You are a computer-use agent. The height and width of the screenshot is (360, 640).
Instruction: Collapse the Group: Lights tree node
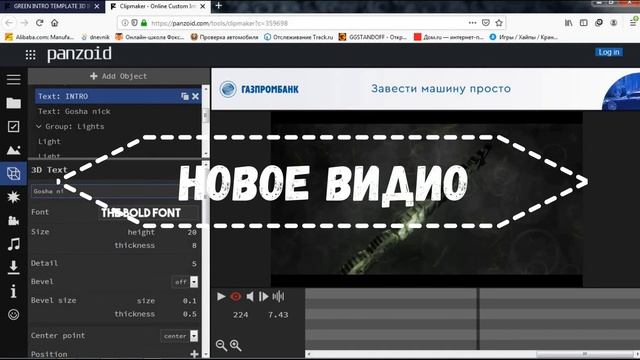point(39,126)
